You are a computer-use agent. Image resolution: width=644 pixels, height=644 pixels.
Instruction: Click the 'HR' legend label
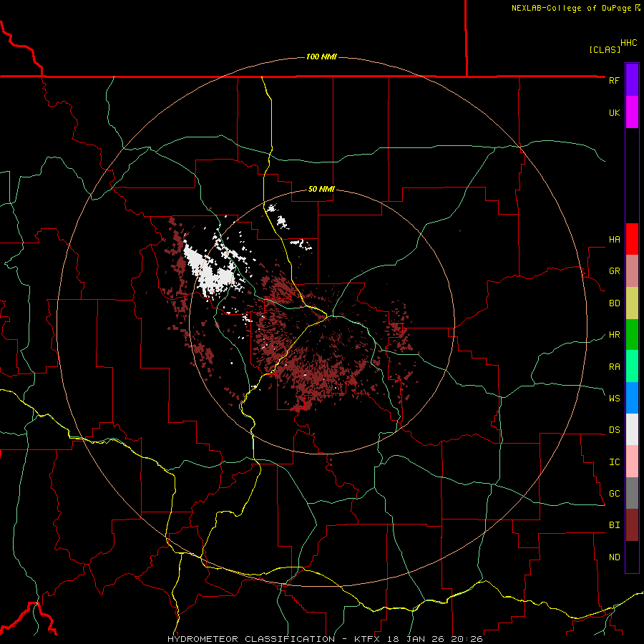click(614, 335)
